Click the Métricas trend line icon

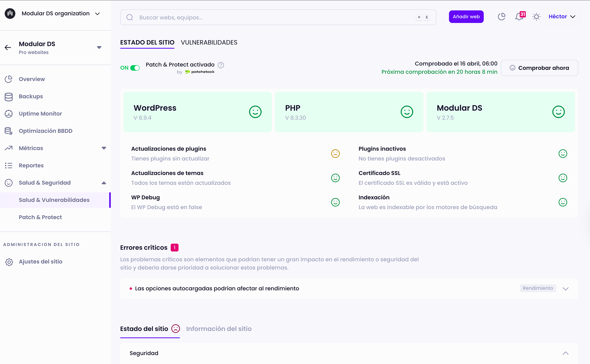pyautogui.click(x=9, y=148)
